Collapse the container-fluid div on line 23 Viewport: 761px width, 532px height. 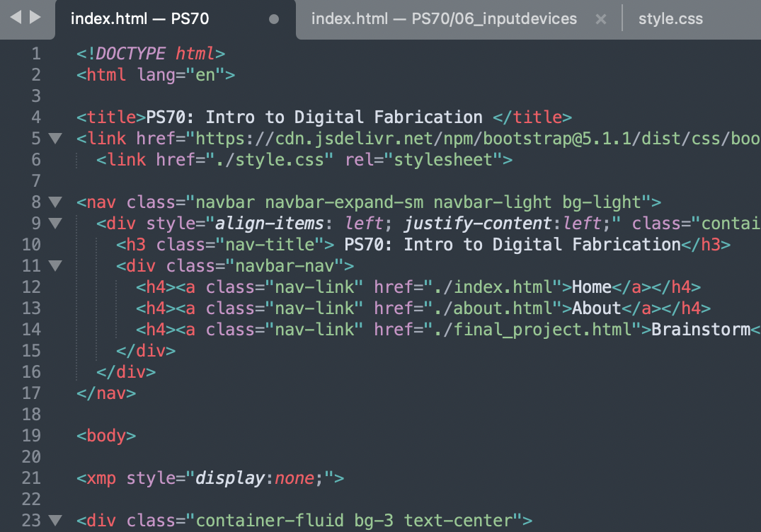pyautogui.click(x=56, y=521)
